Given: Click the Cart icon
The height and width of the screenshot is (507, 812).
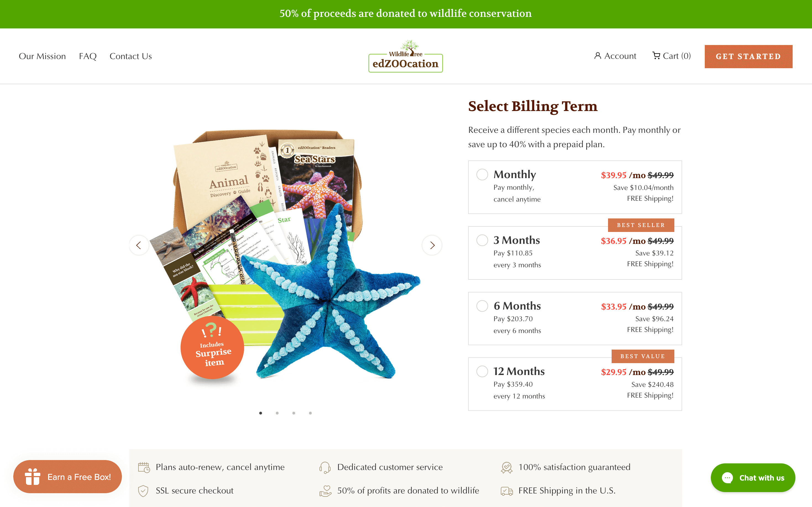Looking at the screenshot, I should click(655, 56).
